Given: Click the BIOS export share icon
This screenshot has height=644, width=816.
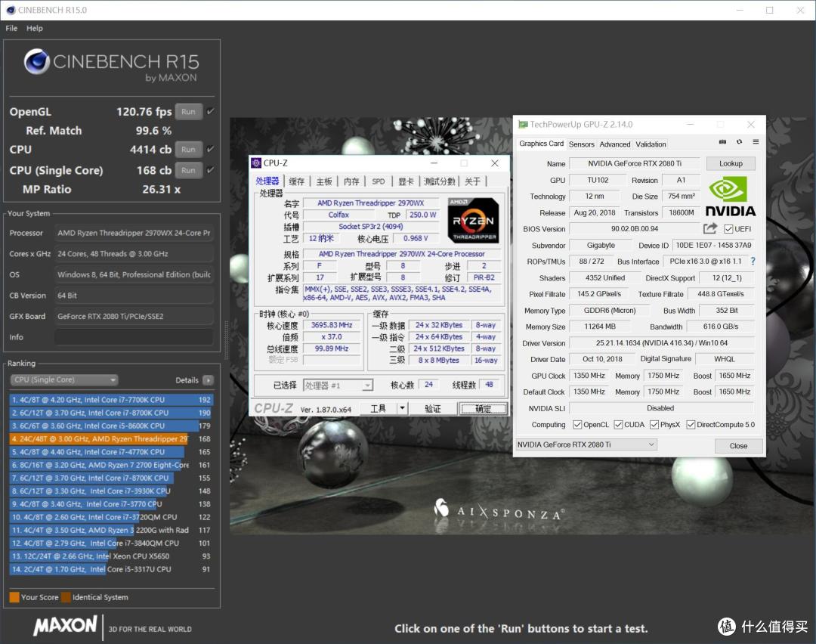Looking at the screenshot, I should (x=710, y=228).
